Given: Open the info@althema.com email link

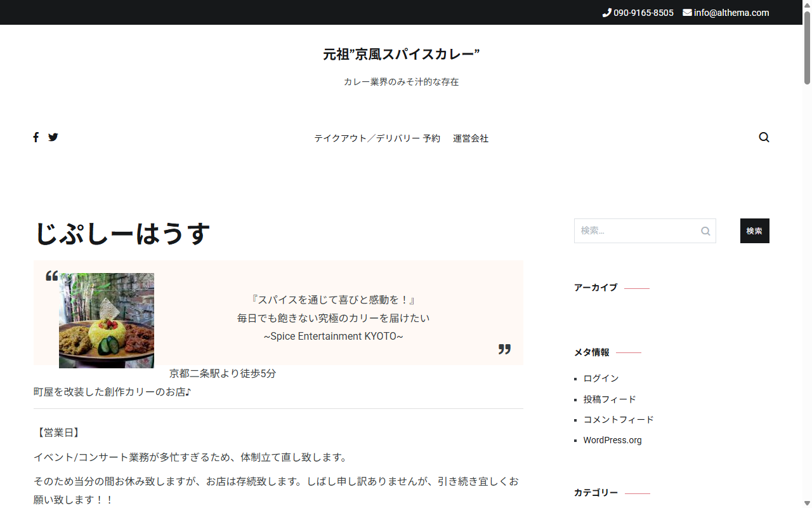Looking at the screenshot, I should [x=731, y=13].
